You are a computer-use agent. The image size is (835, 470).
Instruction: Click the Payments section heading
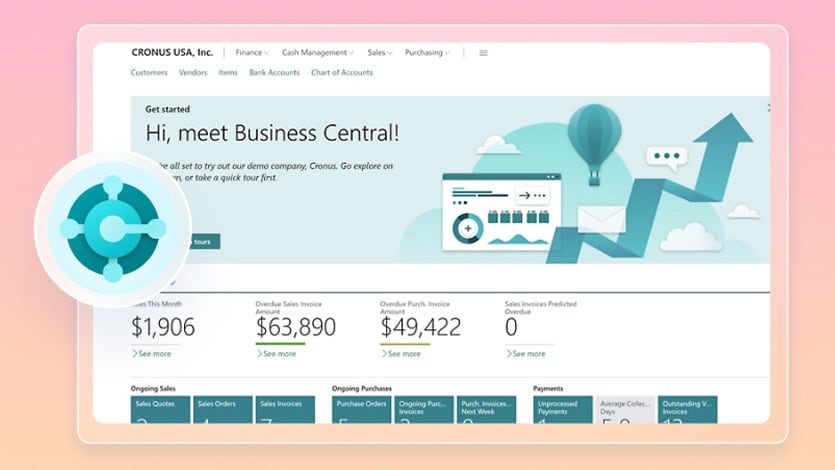click(x=548, y=389)
